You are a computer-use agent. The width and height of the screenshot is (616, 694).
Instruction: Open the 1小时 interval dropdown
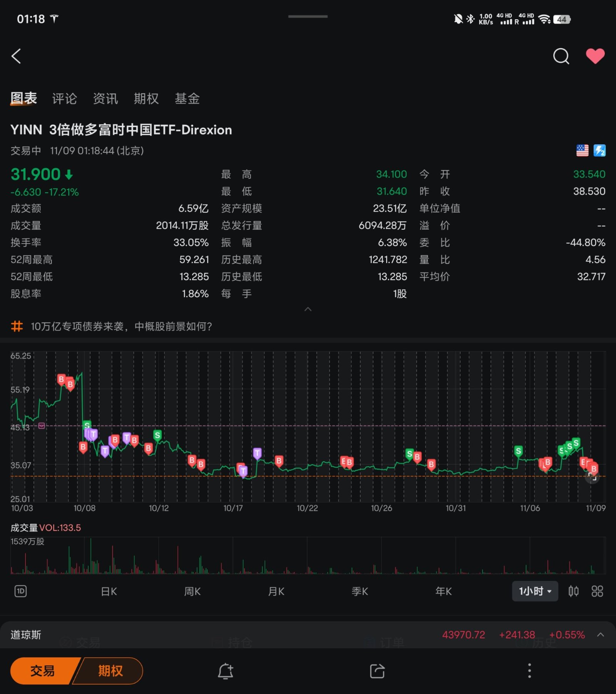[x=535, y=591]
